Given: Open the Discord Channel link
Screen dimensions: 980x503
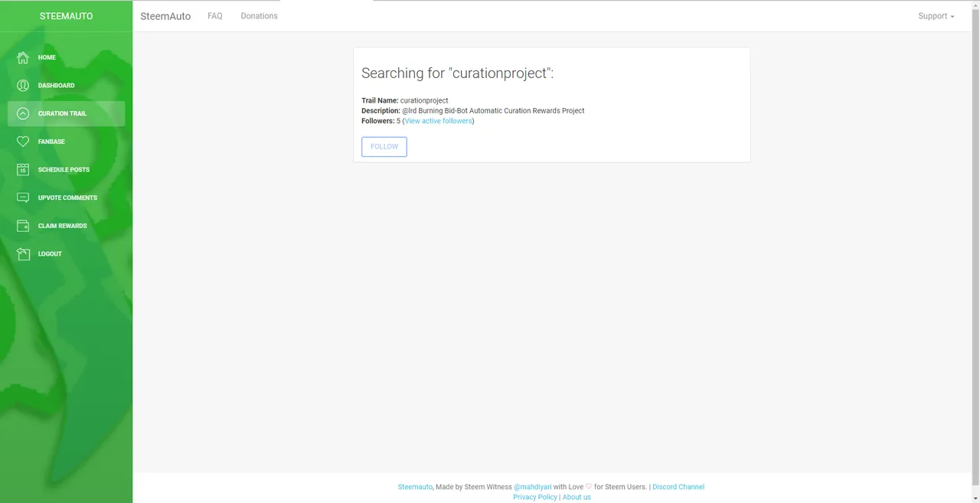Looking at the screenshot, I should (678, 487).
